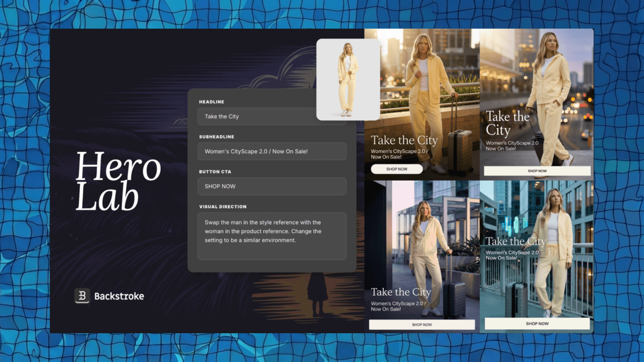Select the BUTTON CTA label
Screen dimensions: 644x362
pyautogui.click(x=215, y=172)
